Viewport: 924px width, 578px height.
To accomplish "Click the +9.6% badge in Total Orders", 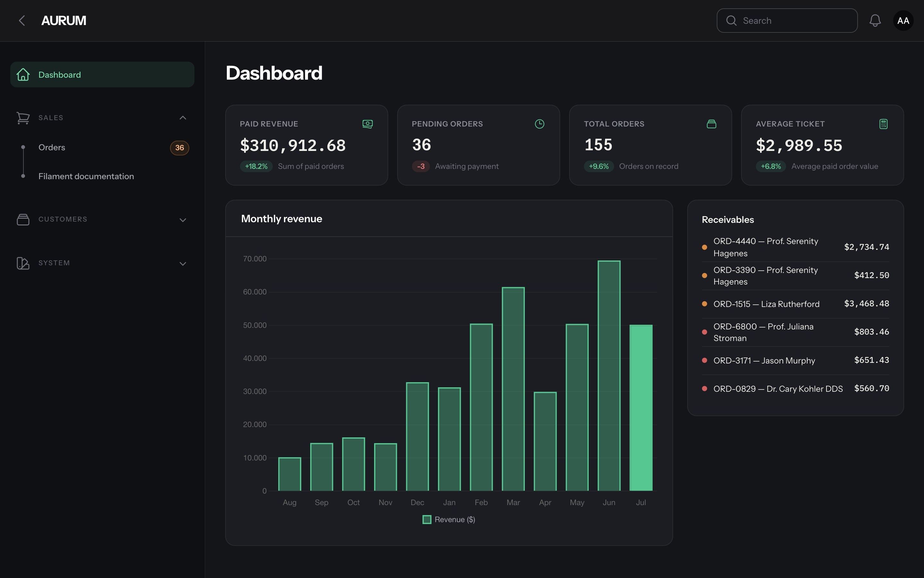I will (599, 166).
